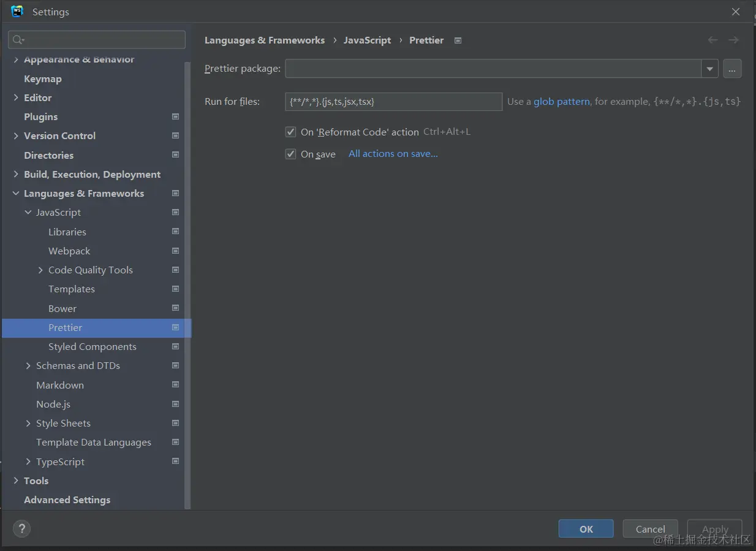Toggle On 'Reformat Code' action checkbox

pos(291,132)
